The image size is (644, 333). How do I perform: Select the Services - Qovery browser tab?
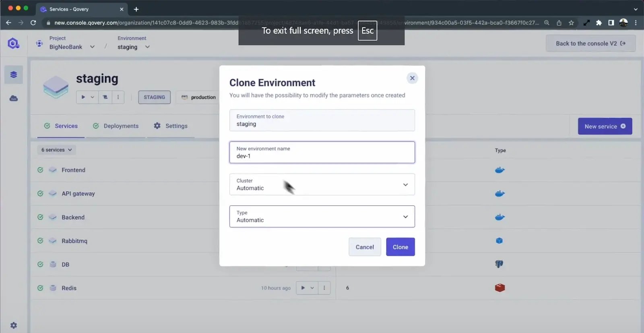[x=82, y=9]
